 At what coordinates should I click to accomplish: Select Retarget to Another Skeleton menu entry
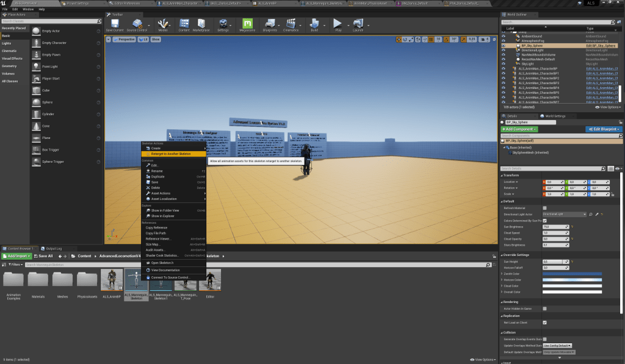point(170,154)
